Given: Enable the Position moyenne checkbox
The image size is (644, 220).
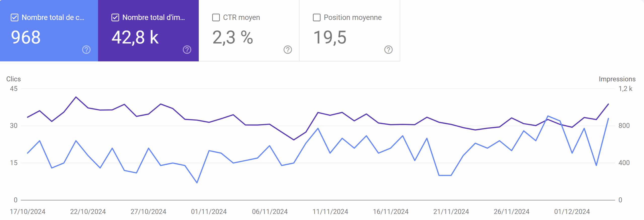Looking at the screenshot, I should coord(316,18).
